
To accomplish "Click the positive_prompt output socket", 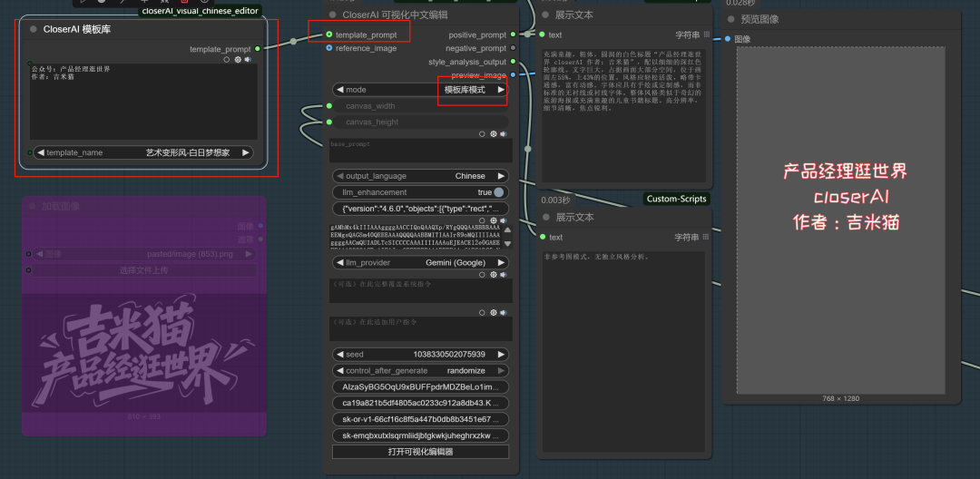I will tap(513, 34).
